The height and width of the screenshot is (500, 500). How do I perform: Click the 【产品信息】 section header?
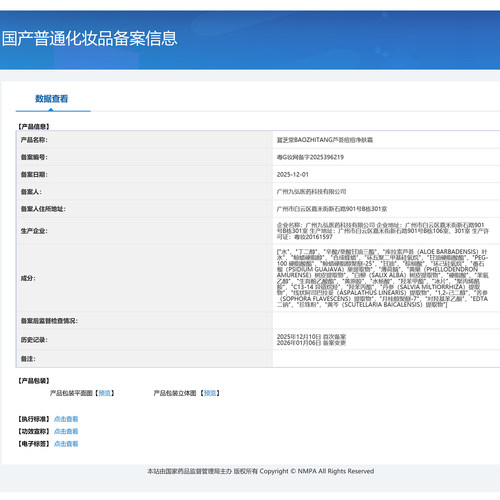(x=34, y=127)
